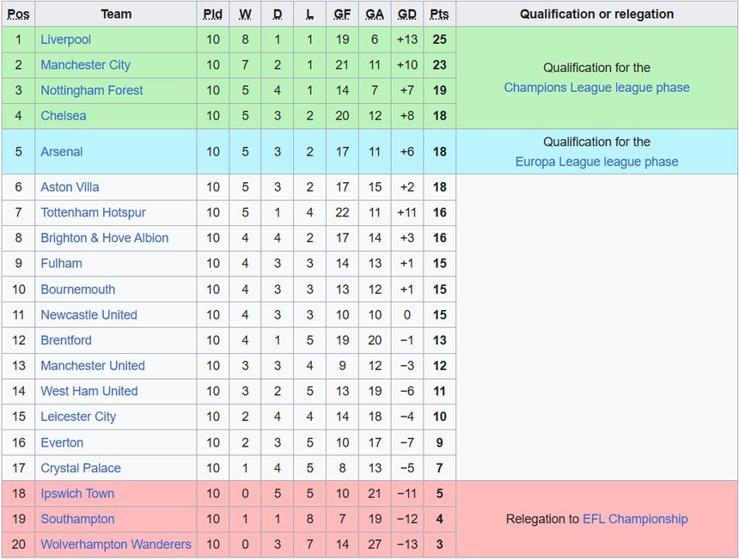The width and height of the screenshot is (739, 560).
Task: Select the Chelsea link
Action: point(63,116)
